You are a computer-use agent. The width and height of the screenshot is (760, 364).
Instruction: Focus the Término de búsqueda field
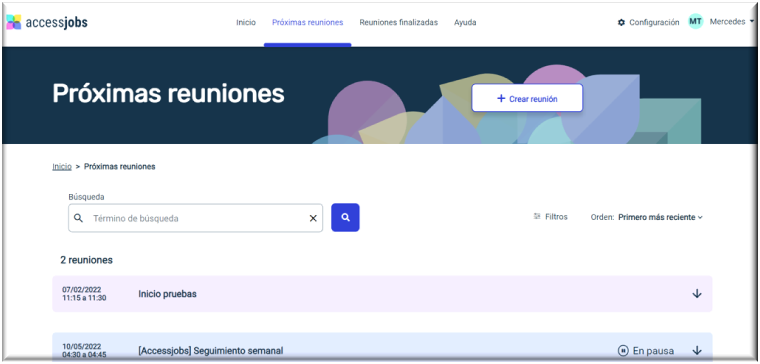pos(195,218)
